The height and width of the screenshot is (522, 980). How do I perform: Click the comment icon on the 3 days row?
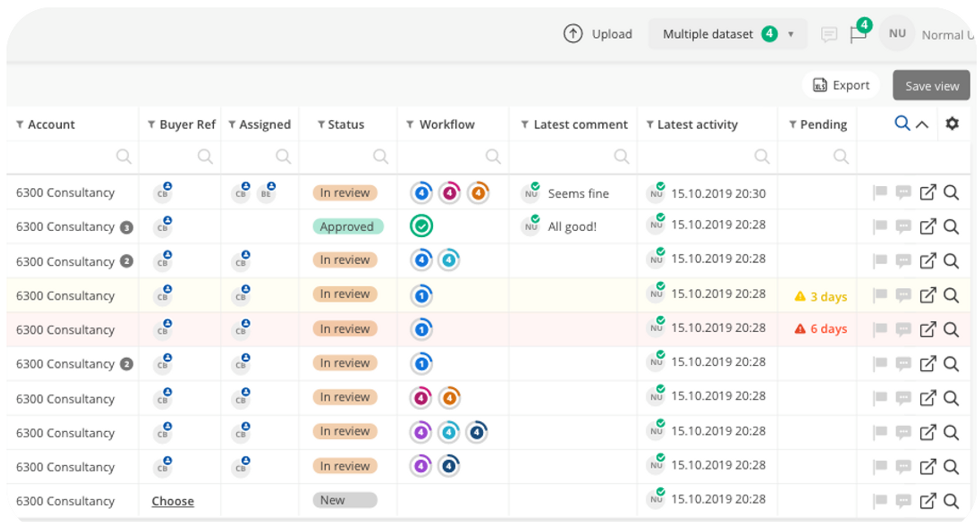coord(903,295)
